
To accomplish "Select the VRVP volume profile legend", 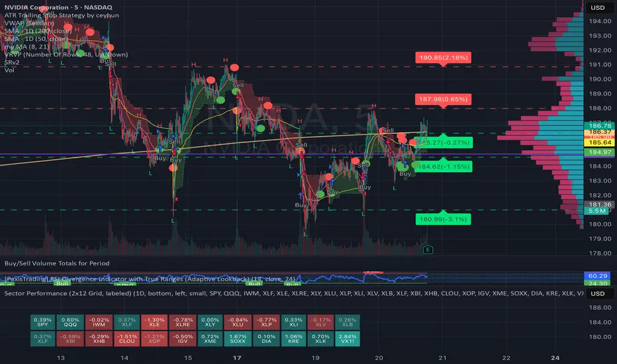I will coord(66,54).
